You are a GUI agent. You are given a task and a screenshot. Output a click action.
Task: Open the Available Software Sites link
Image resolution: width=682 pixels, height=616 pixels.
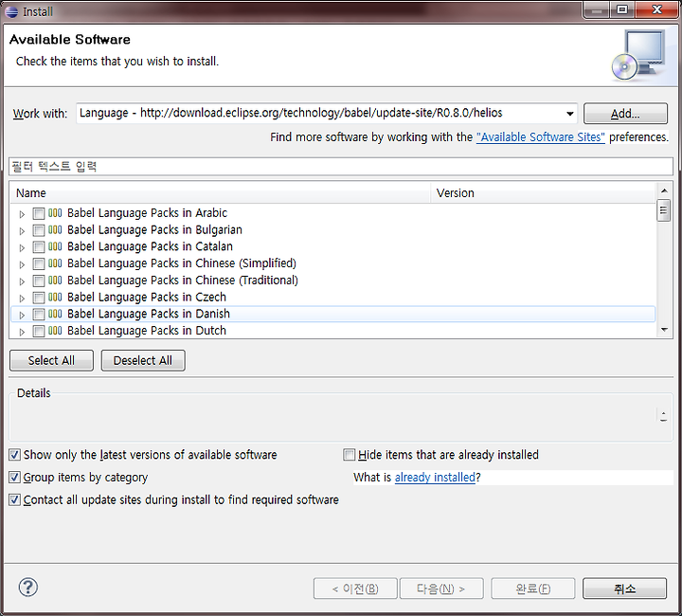pyautogui.click(x=540, y=137)
